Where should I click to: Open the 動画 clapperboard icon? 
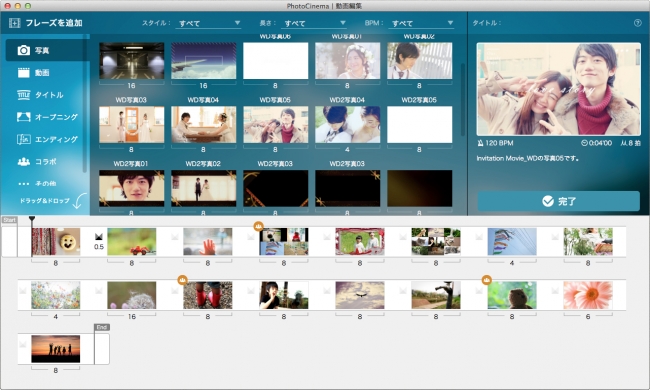24,73
